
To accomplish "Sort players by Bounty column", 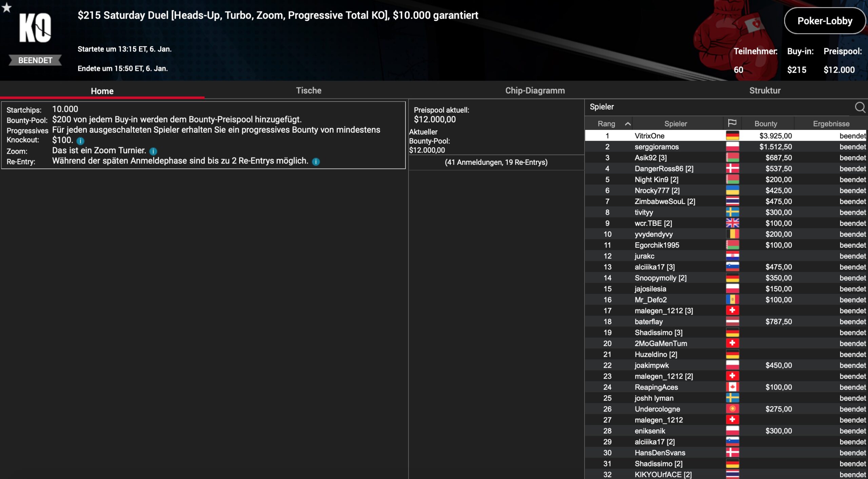I will point(765,124).
